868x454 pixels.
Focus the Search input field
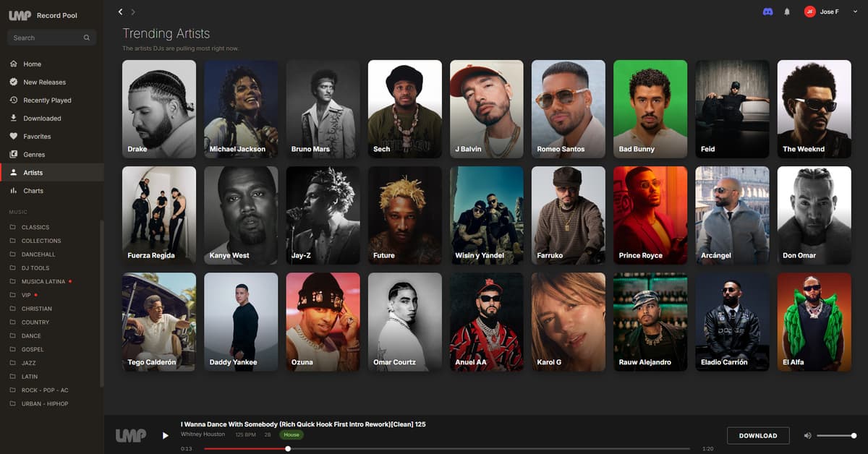tap(51, 38)
